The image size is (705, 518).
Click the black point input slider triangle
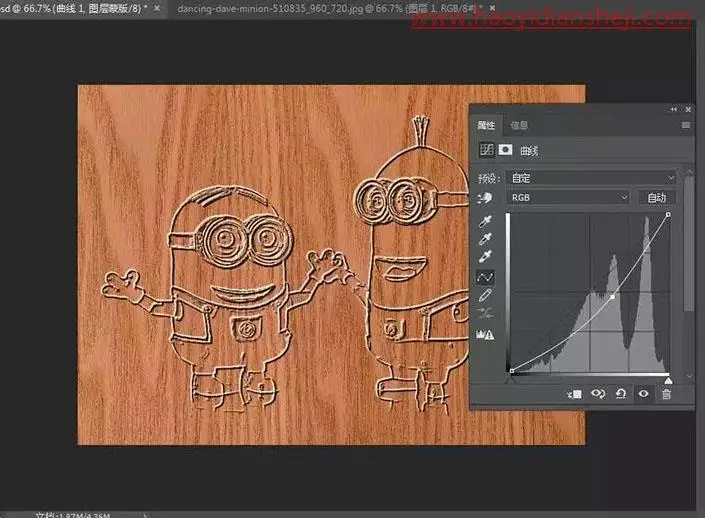tap(510, 381)
